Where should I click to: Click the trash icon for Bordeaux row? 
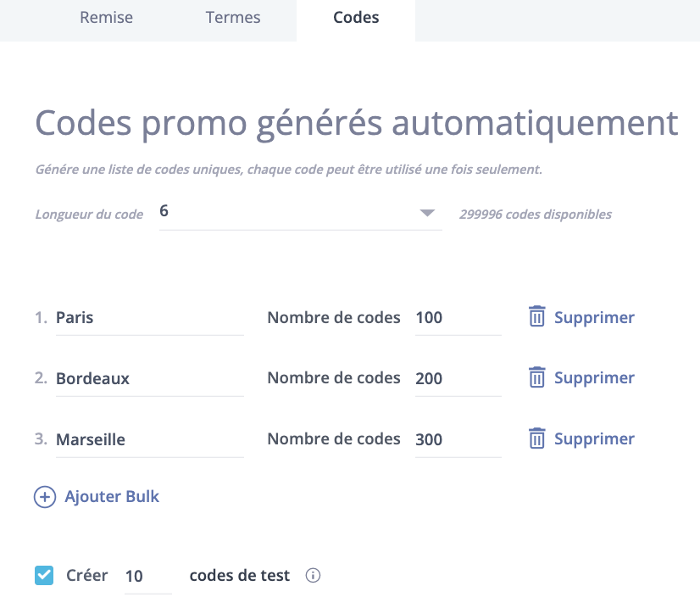pos(536,377)
